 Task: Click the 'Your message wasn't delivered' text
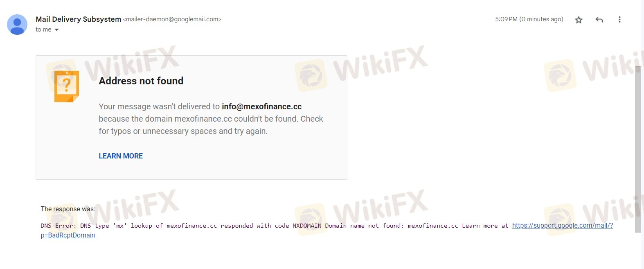click(159, 106)
